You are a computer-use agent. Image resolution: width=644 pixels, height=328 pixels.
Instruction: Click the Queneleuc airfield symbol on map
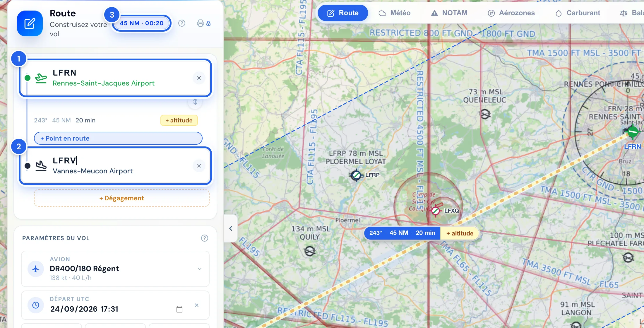pos(485,114)
